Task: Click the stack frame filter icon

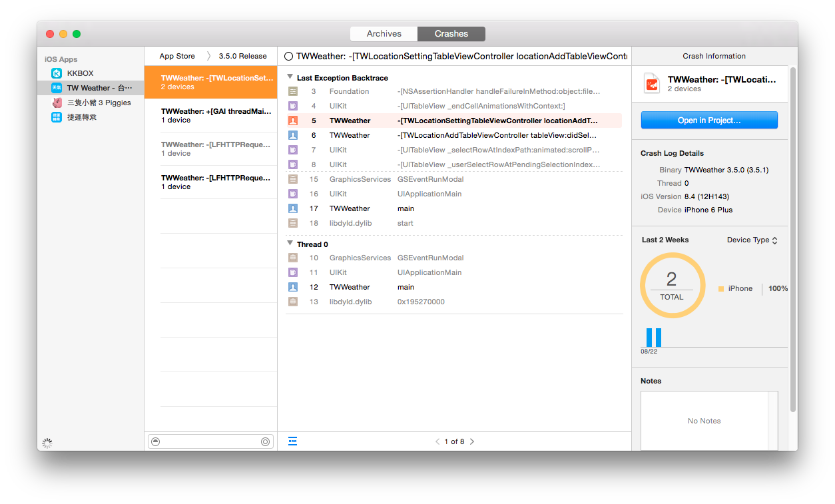Action: (x=293, y=441)
